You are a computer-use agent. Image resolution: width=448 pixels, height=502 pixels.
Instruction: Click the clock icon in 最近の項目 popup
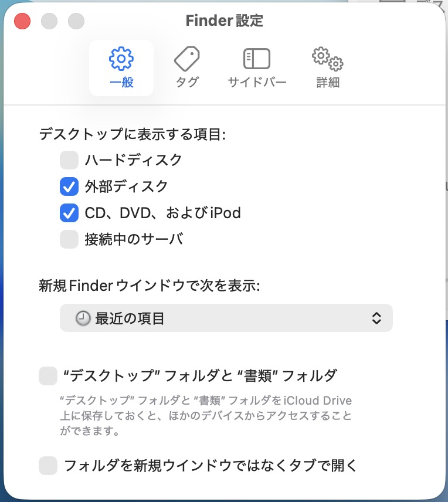84,318
